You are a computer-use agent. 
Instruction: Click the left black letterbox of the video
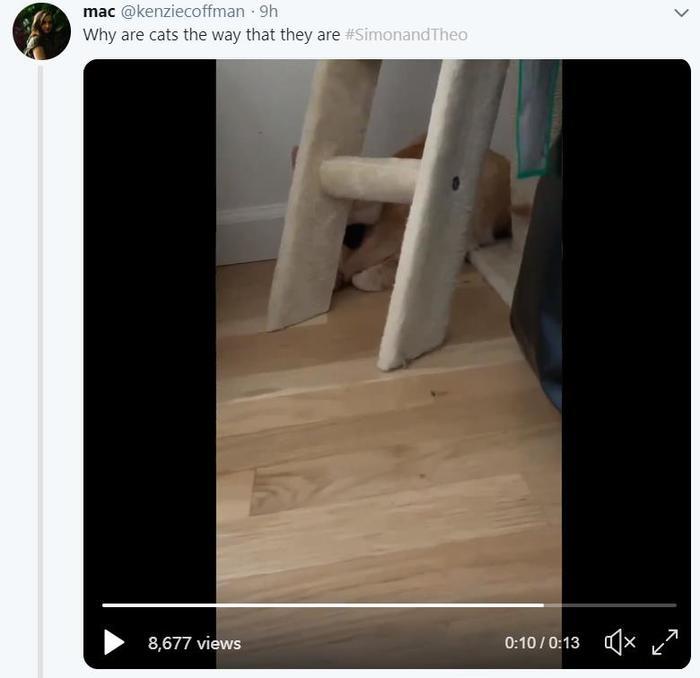point(150,330)
